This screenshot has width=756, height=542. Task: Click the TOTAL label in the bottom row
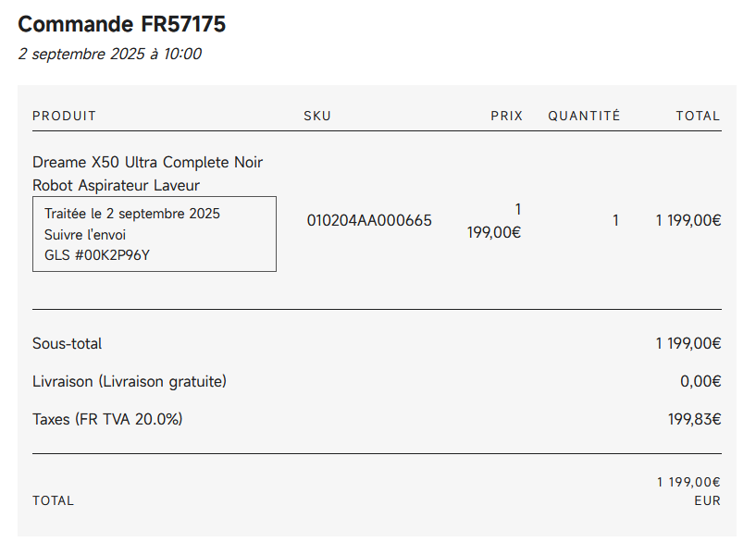click(x=53, y=500)
